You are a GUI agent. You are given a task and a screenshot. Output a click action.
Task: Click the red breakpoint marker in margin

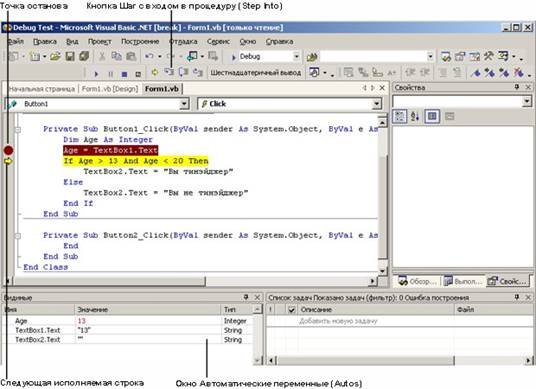(x=9, y=150)
